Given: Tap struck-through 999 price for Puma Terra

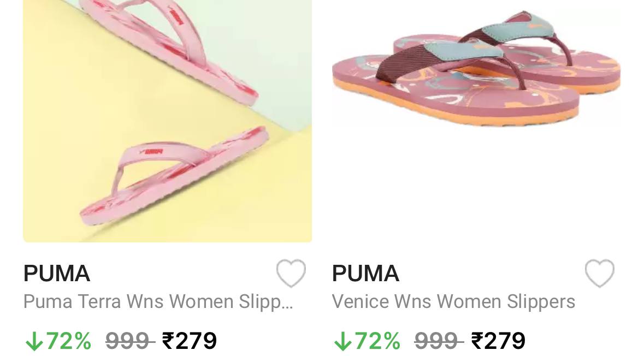Looking at the screenshot, I should click(x=130, y=341).
